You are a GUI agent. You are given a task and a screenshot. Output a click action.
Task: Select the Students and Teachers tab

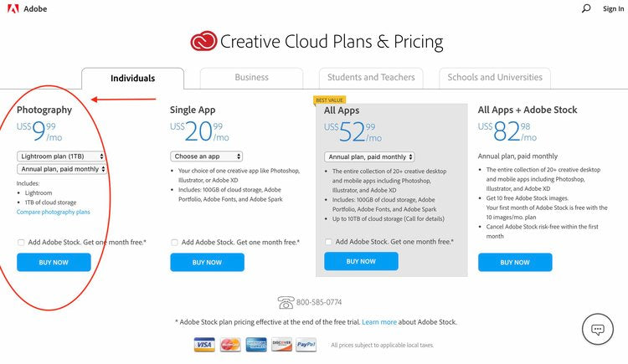[x=371, y=78]
